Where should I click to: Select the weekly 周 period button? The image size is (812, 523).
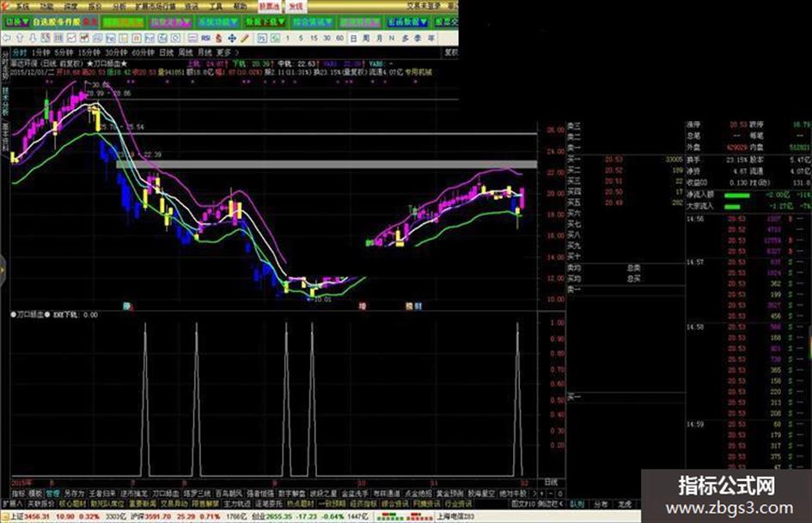click(x=366, y=39)
